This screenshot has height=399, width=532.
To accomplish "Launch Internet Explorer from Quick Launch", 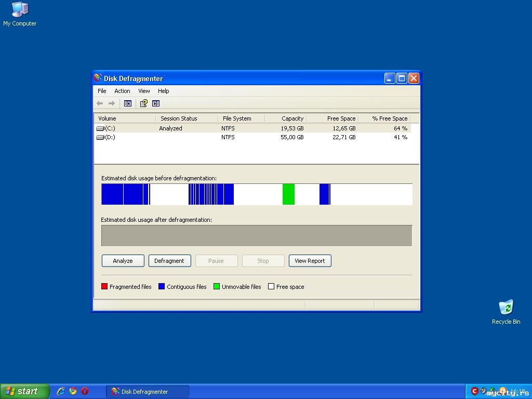I will click(x=61, y=391).
